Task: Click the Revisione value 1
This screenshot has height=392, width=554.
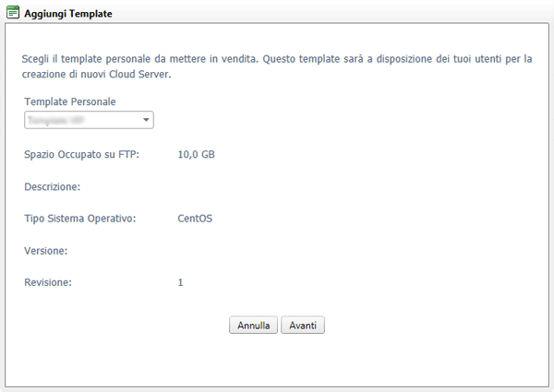Action: click(180, 282)
